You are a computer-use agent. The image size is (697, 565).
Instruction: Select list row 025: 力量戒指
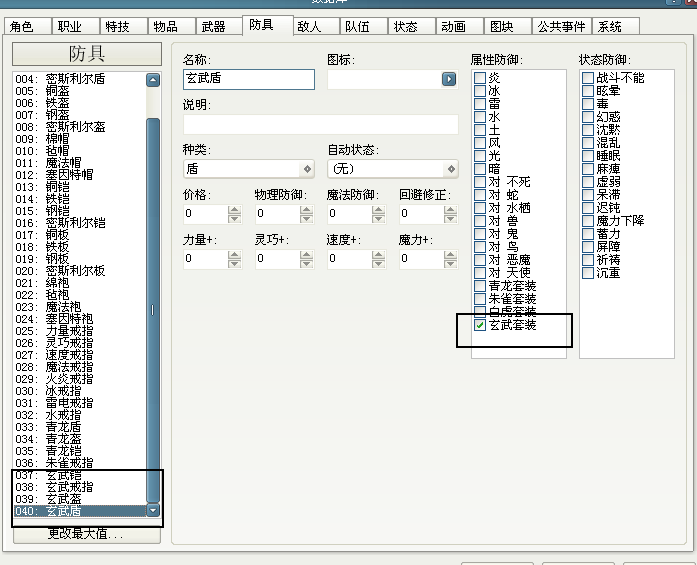pos(80,331)
